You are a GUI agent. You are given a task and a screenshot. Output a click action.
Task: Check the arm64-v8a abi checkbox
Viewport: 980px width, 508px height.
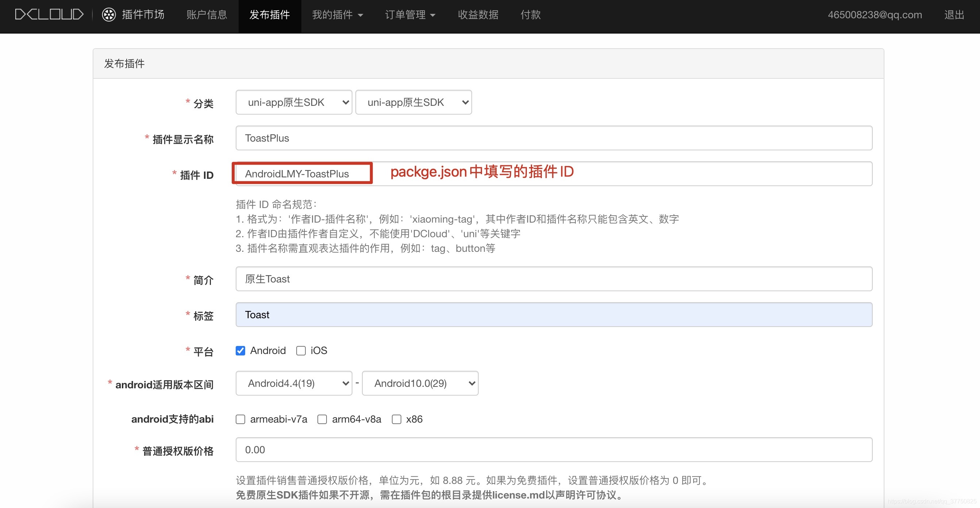point(322,419)
